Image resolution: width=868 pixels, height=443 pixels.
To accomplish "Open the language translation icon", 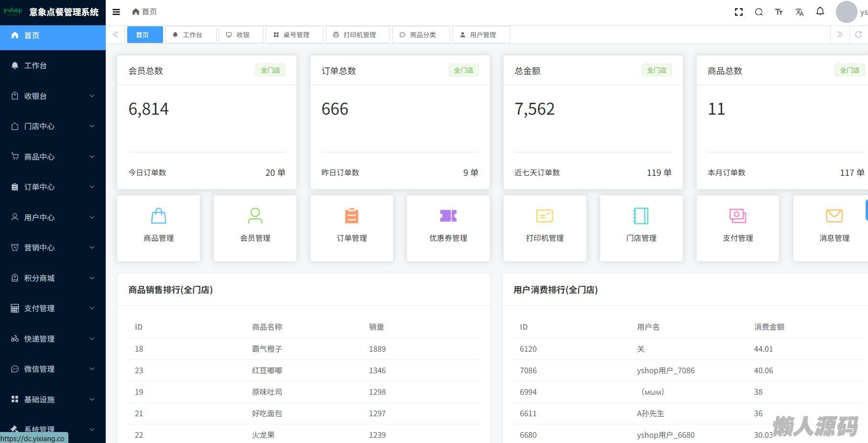I will [799, 12].
